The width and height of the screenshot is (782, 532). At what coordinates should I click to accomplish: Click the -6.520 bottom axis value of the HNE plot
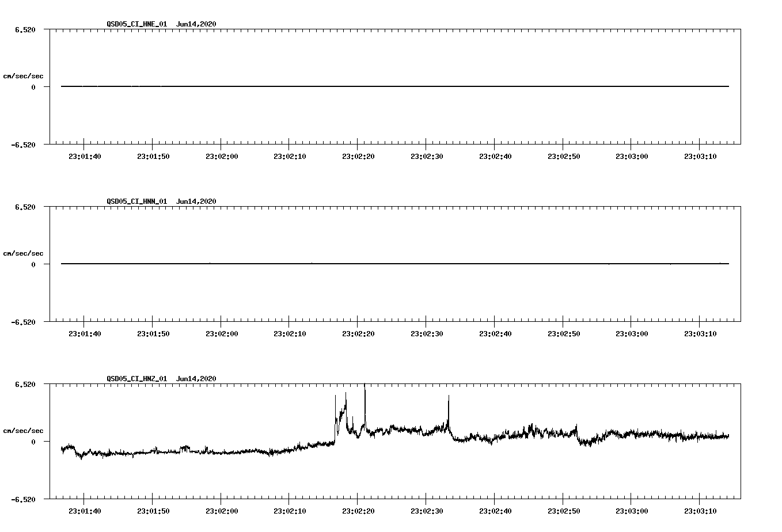(x=23, y=145)
